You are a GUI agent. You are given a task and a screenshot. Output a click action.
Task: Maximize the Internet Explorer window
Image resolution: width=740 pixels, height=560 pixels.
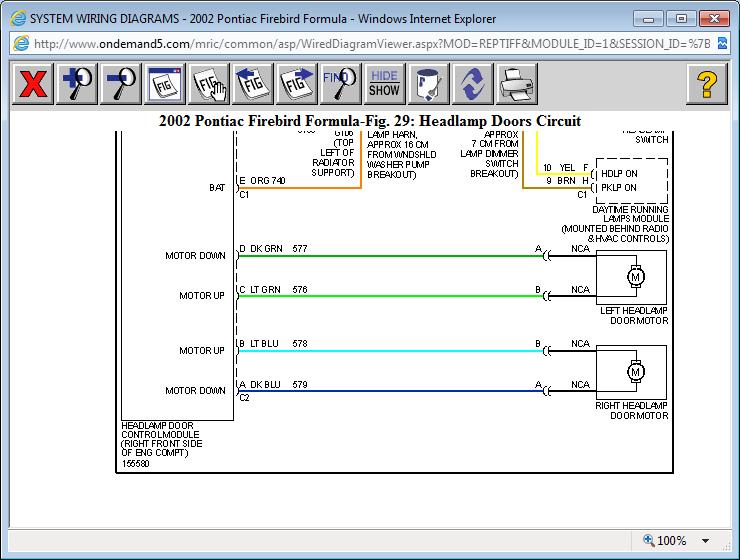(x=681, y=18)
